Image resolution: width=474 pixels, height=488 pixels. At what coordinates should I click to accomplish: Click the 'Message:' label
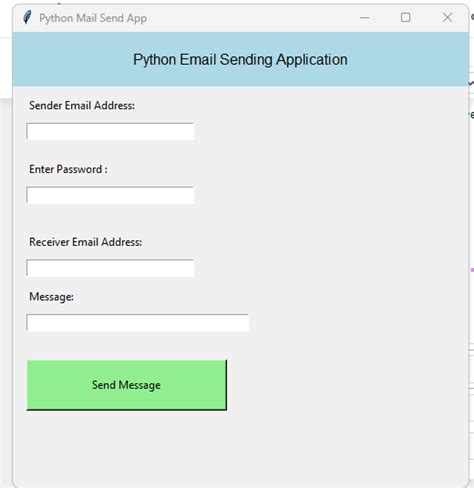tap(51, 297)
